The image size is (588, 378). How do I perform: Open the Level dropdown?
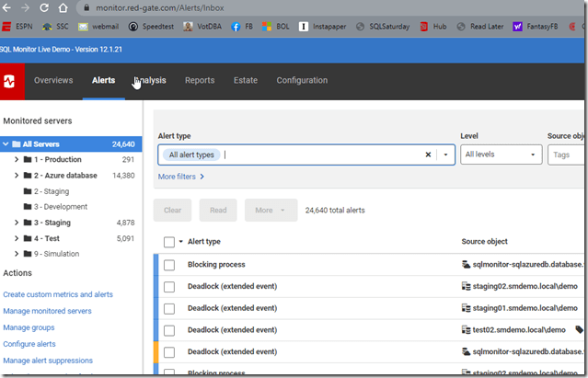pyautogui.click(x=502, y=155)
